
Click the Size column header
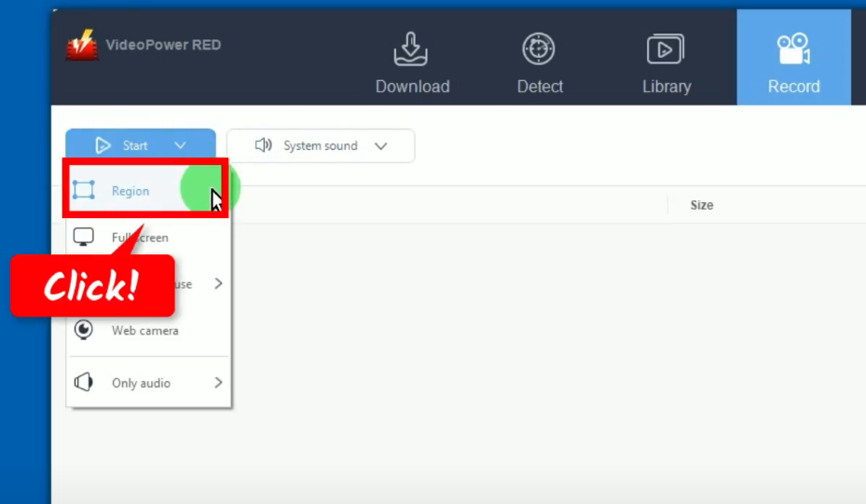tap(701, 205)
